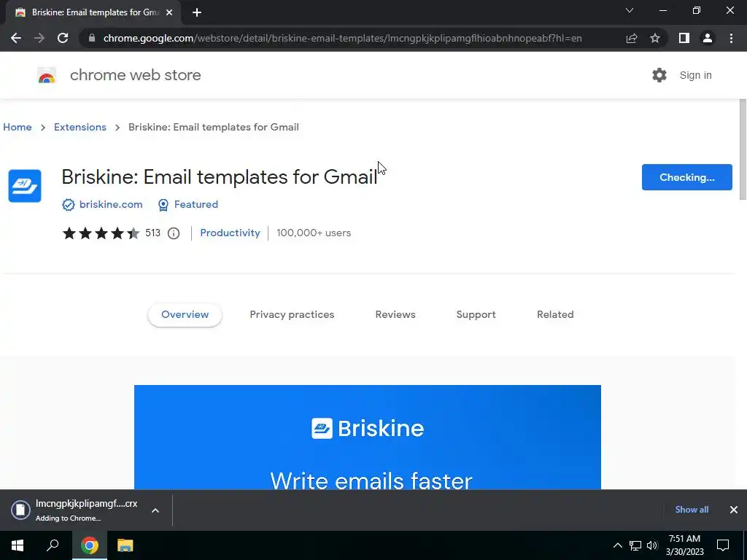
Task: Click the extension title heading
Action: (x=219, y=177)
